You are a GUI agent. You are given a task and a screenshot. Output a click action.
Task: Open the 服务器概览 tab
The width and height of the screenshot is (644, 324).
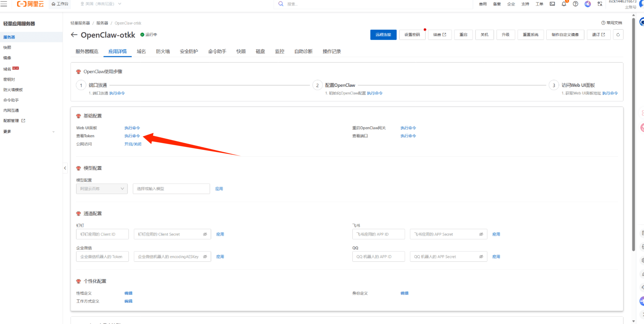(87, 51)
